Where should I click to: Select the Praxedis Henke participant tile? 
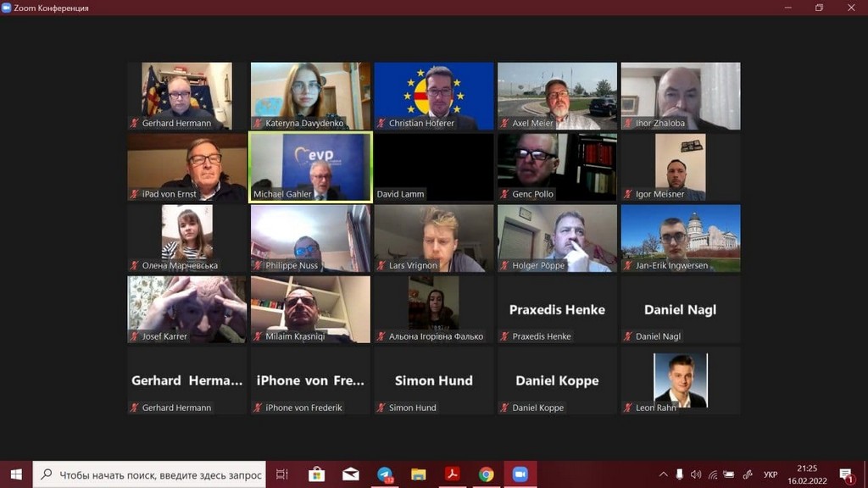(557, 310)
